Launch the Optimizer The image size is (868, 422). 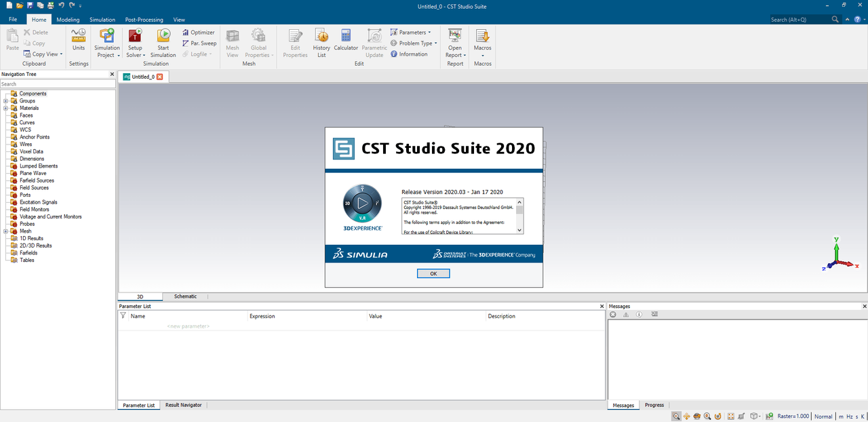coord(198,33)
